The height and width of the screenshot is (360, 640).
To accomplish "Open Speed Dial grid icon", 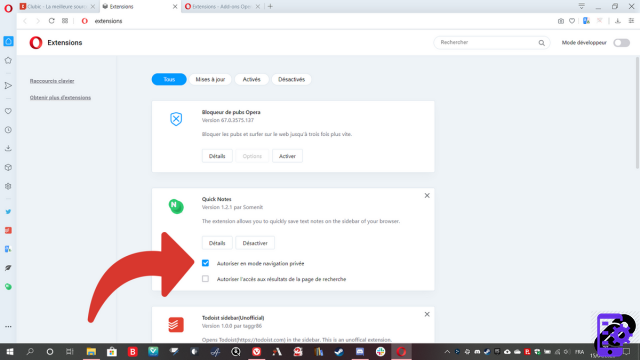I will [x=65, y=21].
